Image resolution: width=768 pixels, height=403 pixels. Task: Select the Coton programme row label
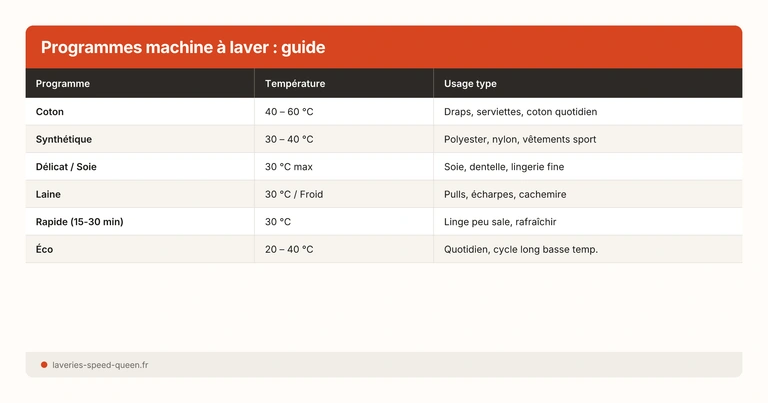[50, 112]
